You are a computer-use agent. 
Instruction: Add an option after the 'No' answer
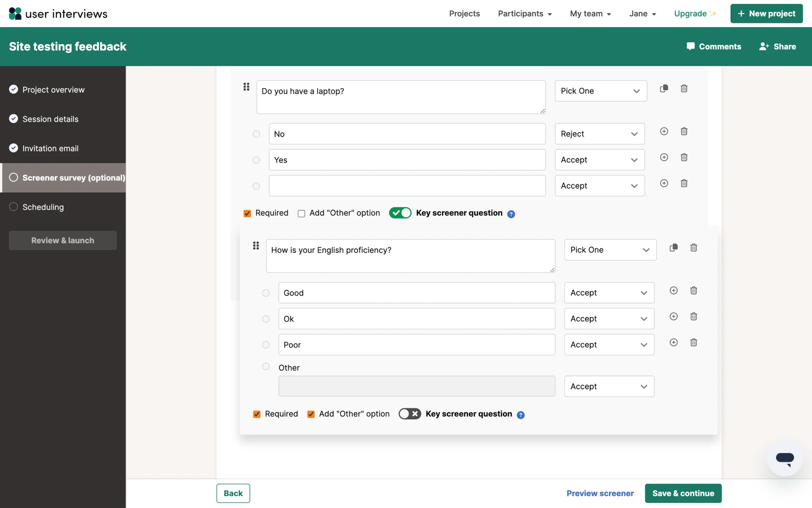tap(664, 131)
